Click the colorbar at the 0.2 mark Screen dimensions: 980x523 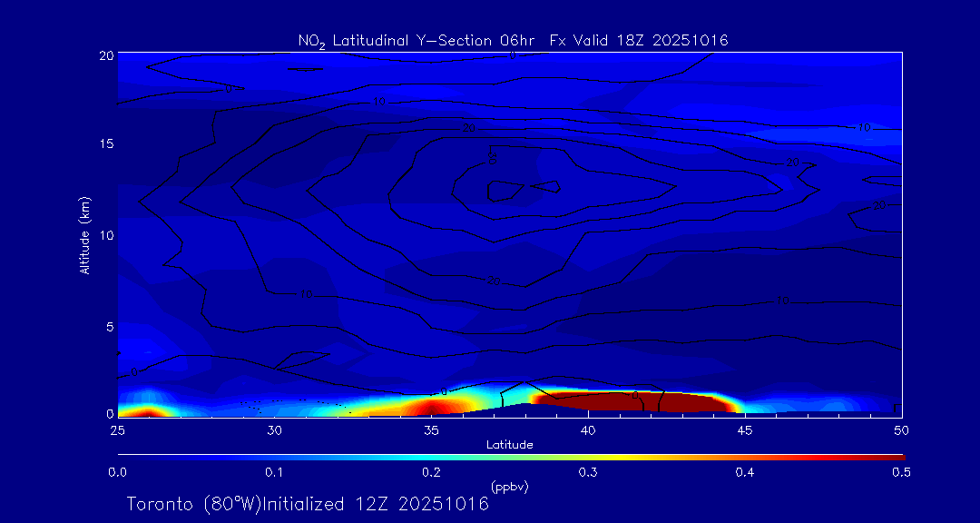point(432,456)
